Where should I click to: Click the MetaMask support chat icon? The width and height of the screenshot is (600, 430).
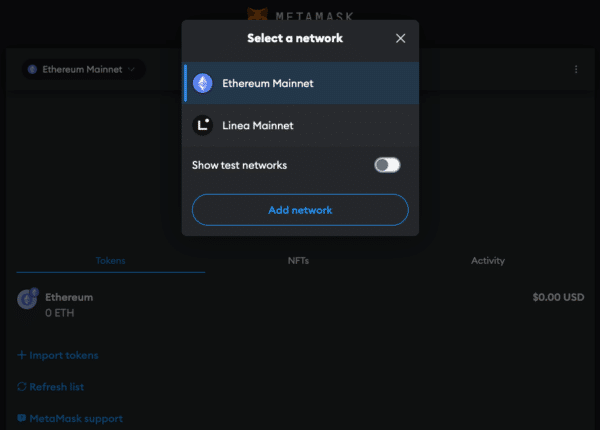pos(22,418)
